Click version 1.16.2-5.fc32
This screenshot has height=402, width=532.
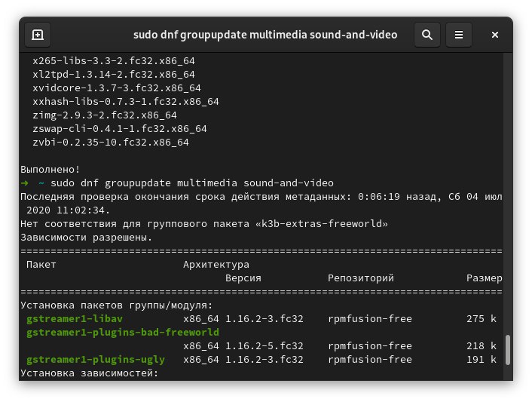point(264,346)
